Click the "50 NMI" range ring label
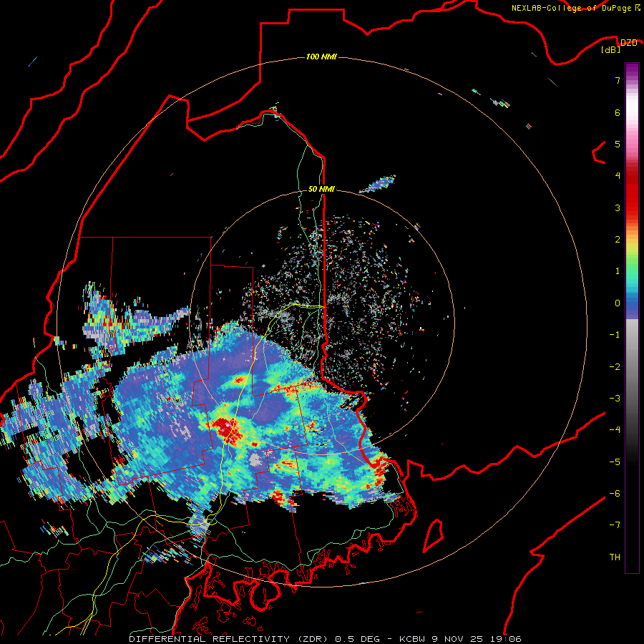 [x=321, y=189]
